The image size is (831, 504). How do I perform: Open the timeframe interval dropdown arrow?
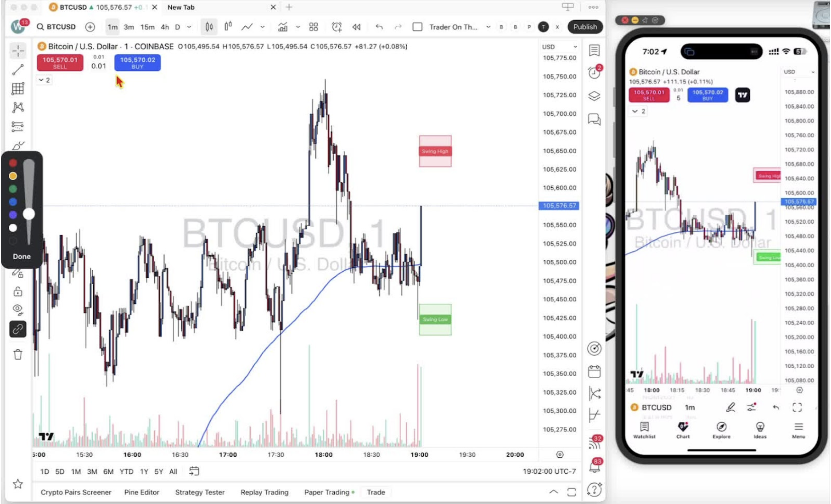189,27
